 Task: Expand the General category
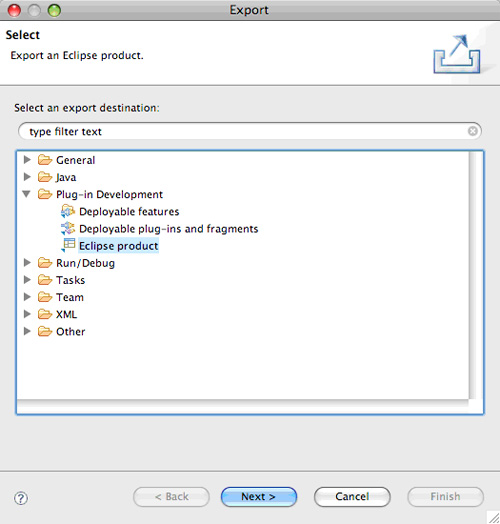click(x=27, y=160)
